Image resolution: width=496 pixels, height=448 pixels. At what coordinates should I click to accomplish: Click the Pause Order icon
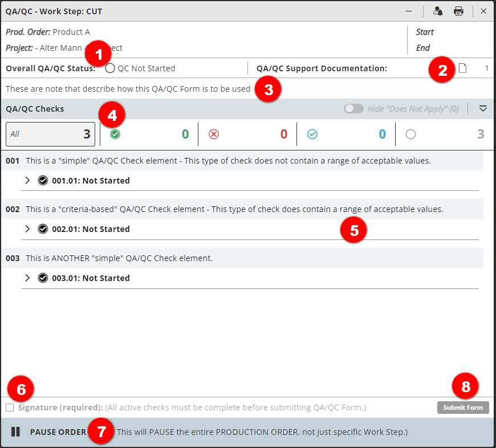point(15,432)
